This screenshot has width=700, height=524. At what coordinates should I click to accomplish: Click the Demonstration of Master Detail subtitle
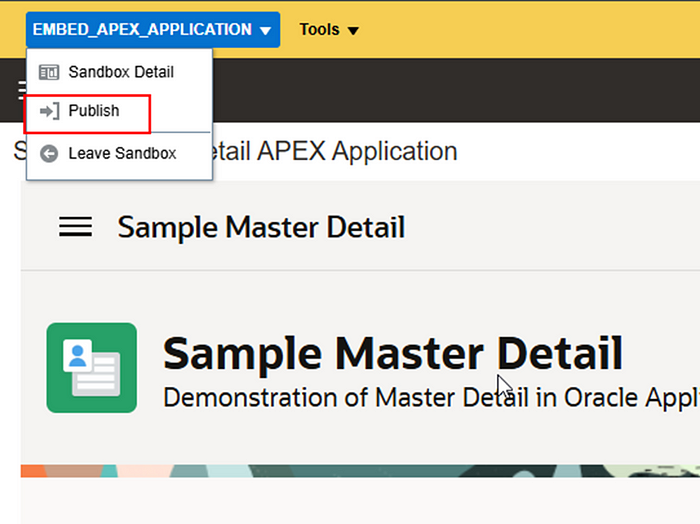click(431, 397)
